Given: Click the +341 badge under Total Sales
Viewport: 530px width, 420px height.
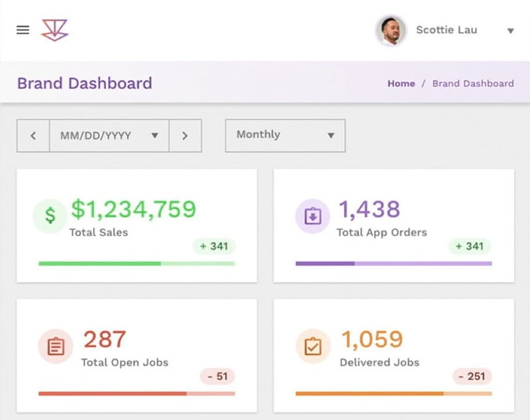Looking at the screenshot, I should (214, 246).
